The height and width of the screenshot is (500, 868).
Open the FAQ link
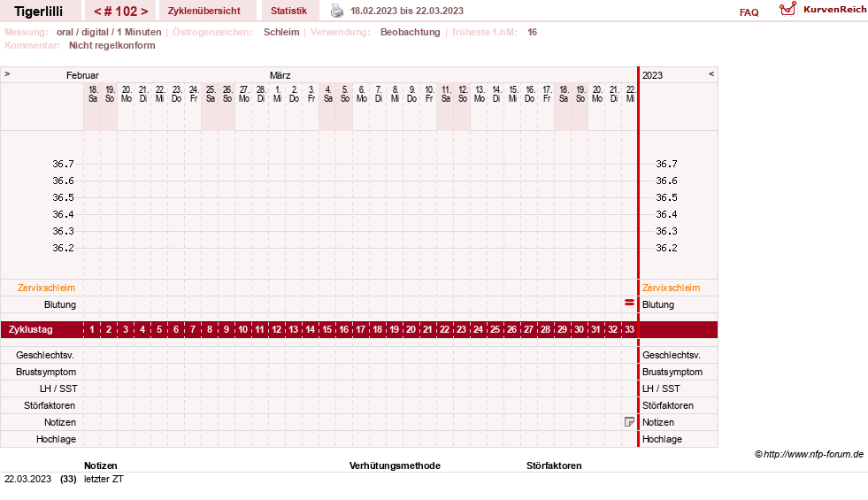coord(749,12)
